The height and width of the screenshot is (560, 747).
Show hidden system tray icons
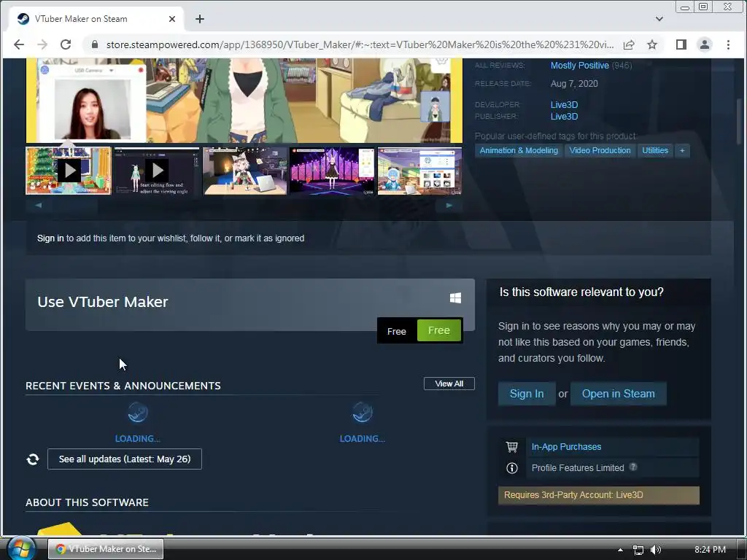pos(620,550)
